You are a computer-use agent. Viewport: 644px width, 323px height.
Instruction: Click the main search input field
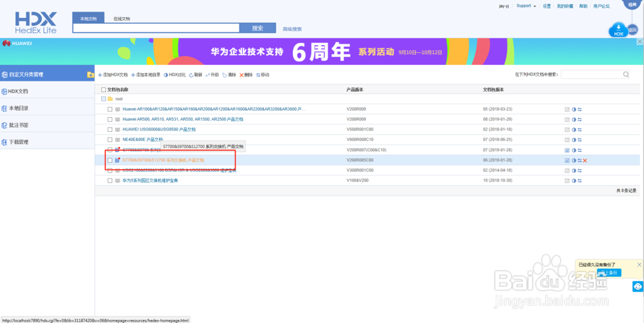(156, 28)
